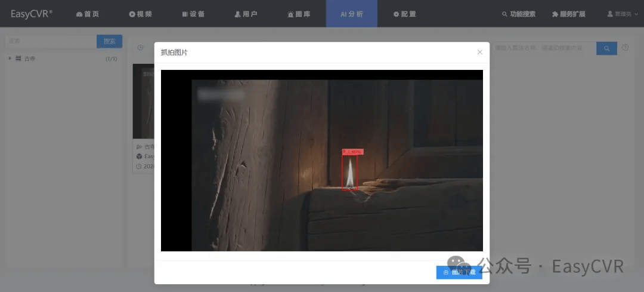This screenshot has height=292, width=644.
Task: Switch to the 用户 users tab
Action: 246,14
